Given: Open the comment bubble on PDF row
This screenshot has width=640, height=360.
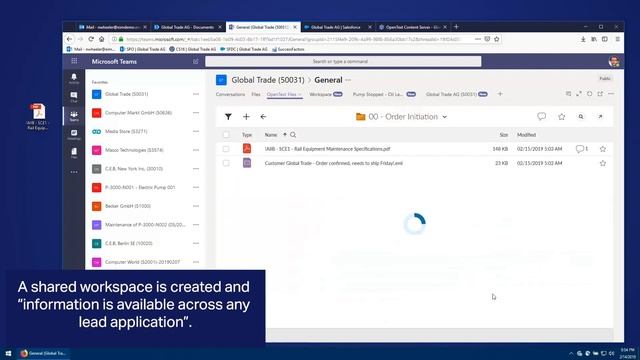Looking at the screenshot, I should 580,149.
